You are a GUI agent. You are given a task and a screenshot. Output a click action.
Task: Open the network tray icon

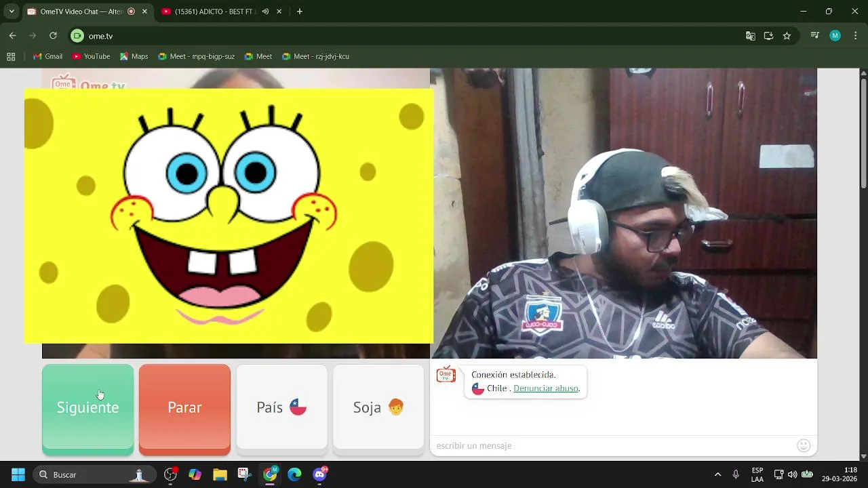pyautogui.click(x=778, y=474)
